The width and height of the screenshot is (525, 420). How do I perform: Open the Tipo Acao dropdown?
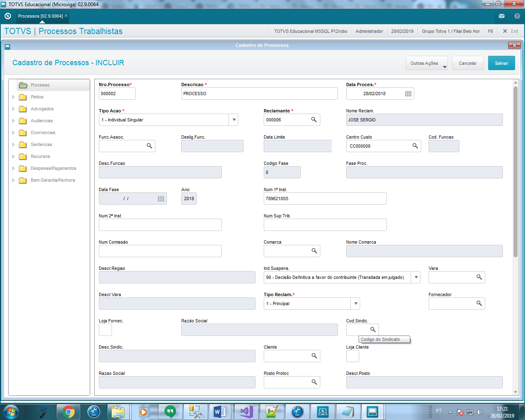click(x=234, y=120)
